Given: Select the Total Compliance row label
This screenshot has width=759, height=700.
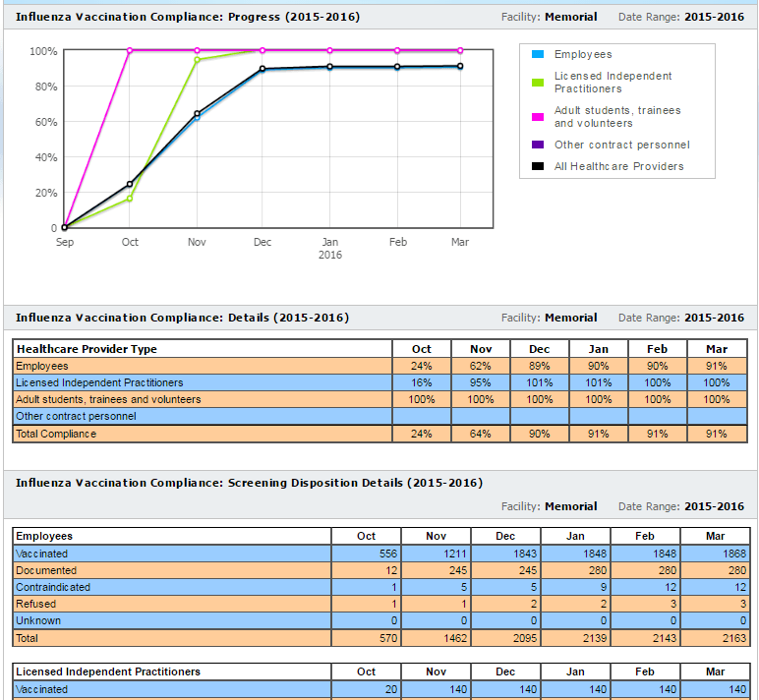Looking at the screenshot, I should click(56, 434).
